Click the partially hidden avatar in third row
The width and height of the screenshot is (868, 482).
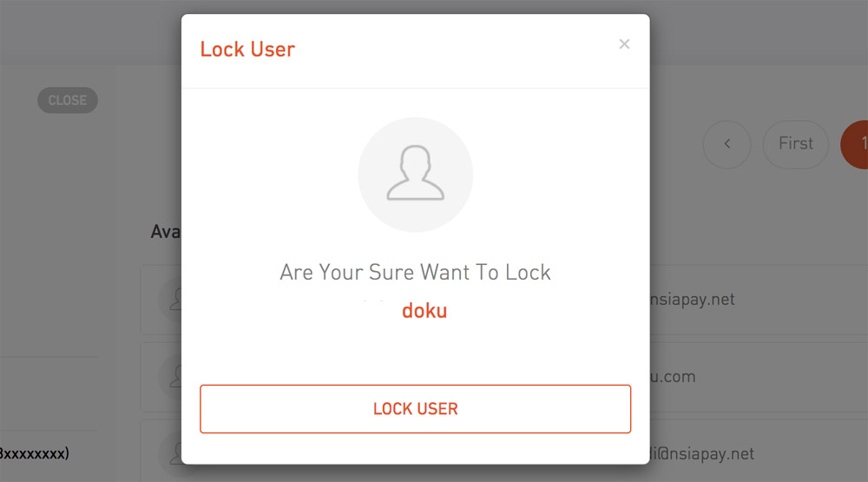(170, 453)
